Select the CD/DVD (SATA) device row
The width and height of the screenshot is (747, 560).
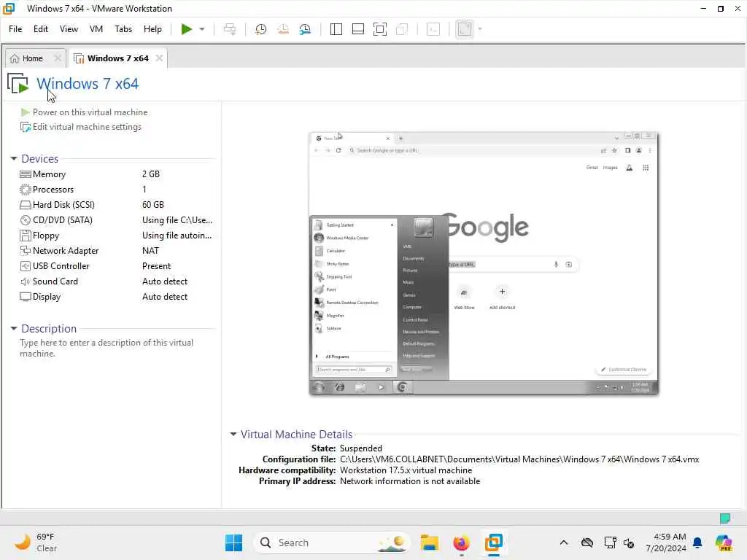pyautogui.click(x=117, y=220)
